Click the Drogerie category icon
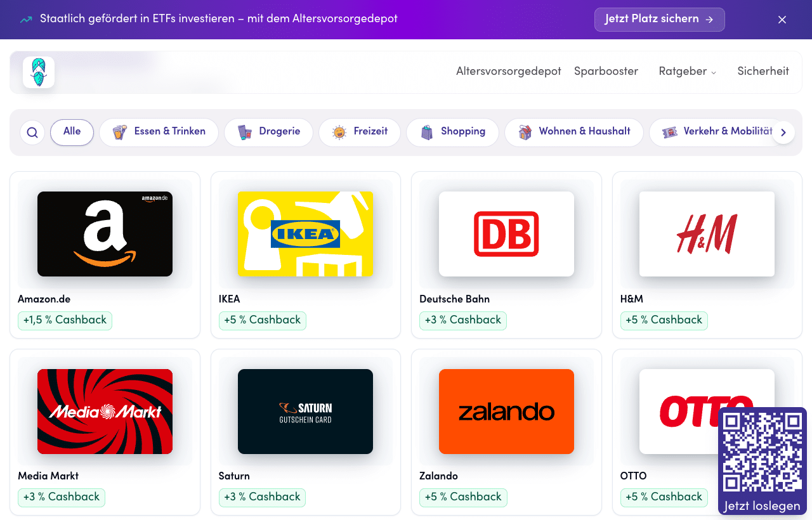Image resolution: width=812 pixels, height=520 pixels. click(x=244, y=132)
